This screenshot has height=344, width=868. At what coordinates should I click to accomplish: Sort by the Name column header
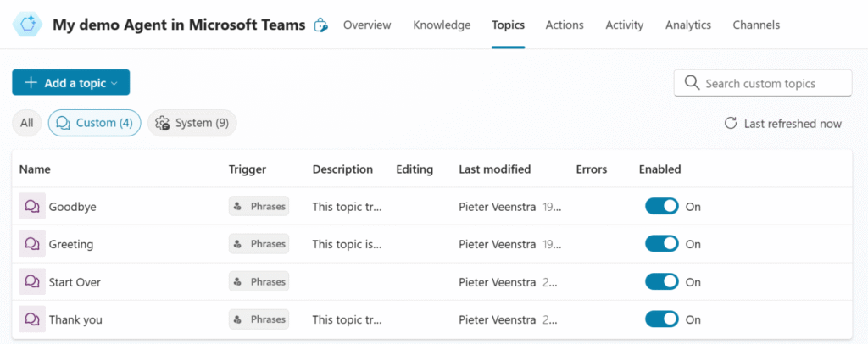click(x=35, y=169)
